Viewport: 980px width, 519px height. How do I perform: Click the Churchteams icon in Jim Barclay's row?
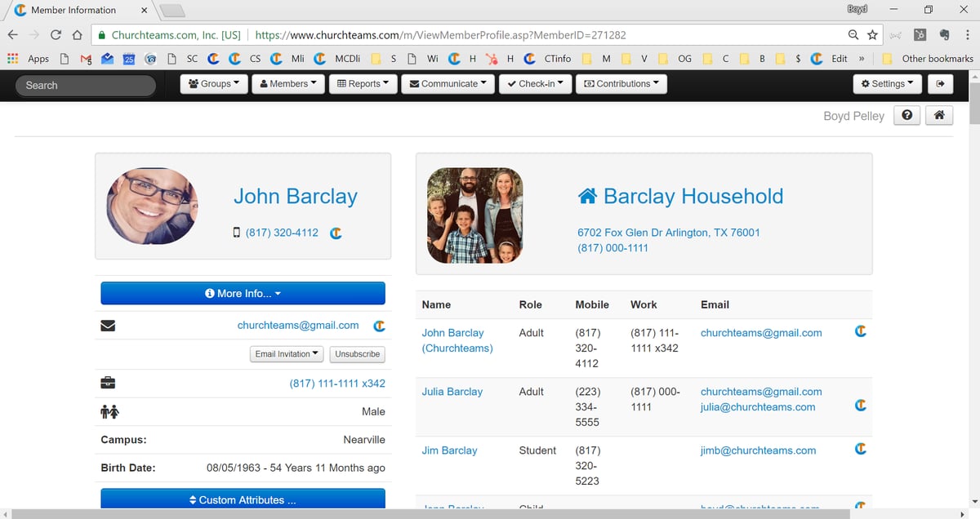(x=860, y=449)
